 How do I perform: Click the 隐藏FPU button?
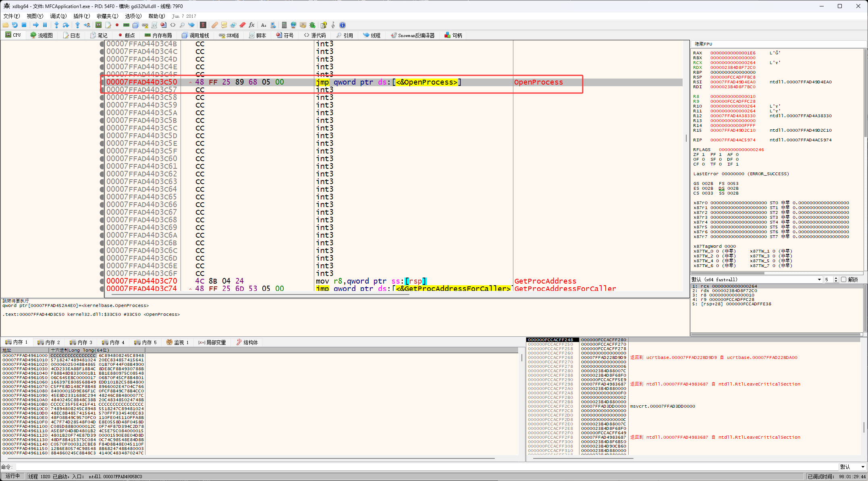coord(703,44)
